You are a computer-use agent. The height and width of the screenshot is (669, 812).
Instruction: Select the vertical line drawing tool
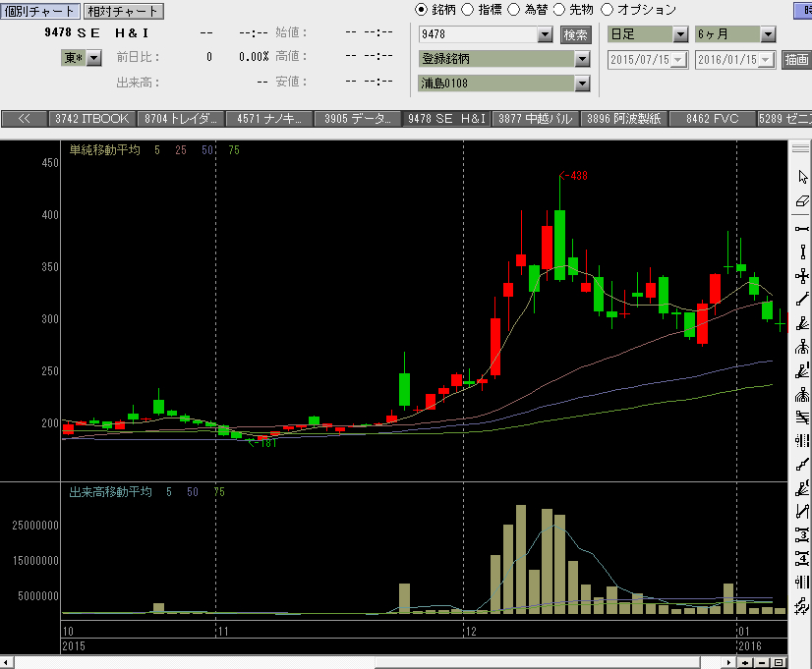pyautogui.click(x=802, y=252)
